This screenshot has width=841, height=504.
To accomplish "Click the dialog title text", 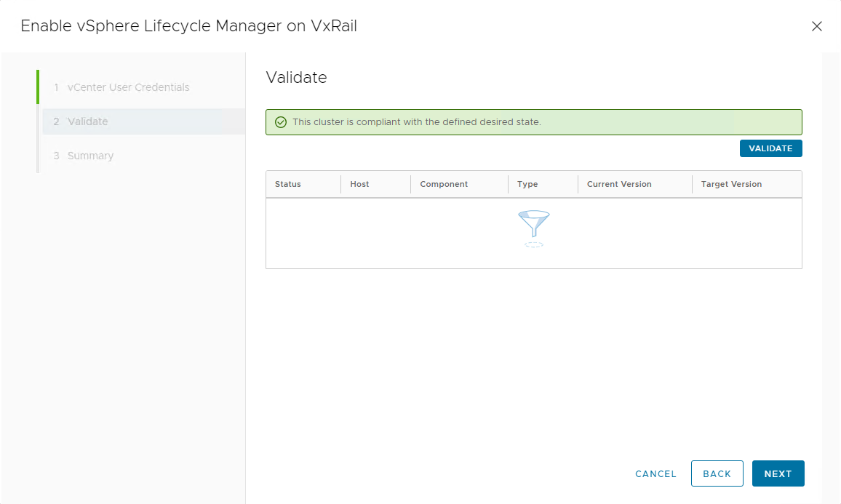I will coord(188,26).
